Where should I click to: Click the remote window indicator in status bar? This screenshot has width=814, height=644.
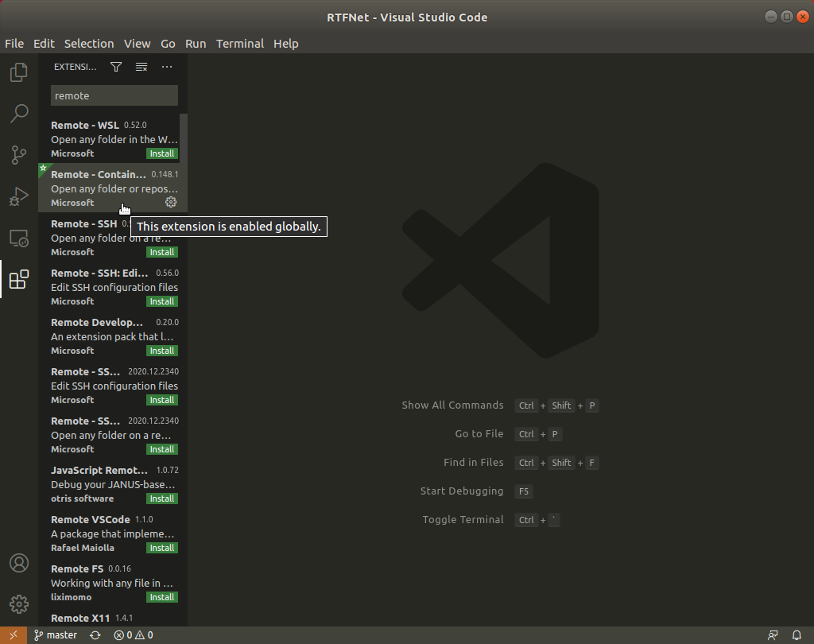click(14, 635)
